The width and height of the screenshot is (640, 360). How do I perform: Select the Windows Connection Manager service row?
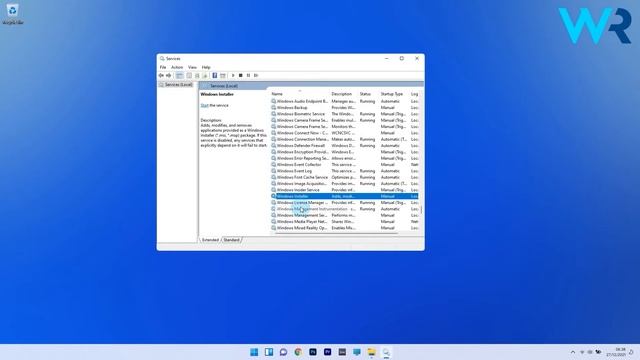344,139
